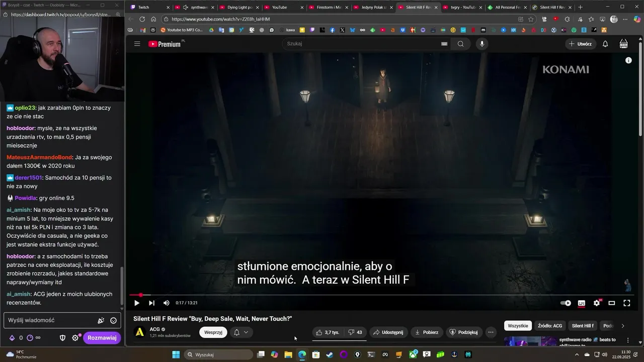Open Steam from the taskbar
Image resolution: width=644 pixels, height=362 pixels.
pyautogui.click(x=329, y=354)
